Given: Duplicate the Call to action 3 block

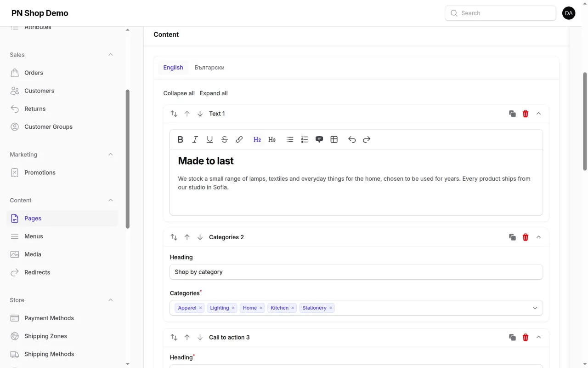Looking at the screenshot, I should point(512,337).
